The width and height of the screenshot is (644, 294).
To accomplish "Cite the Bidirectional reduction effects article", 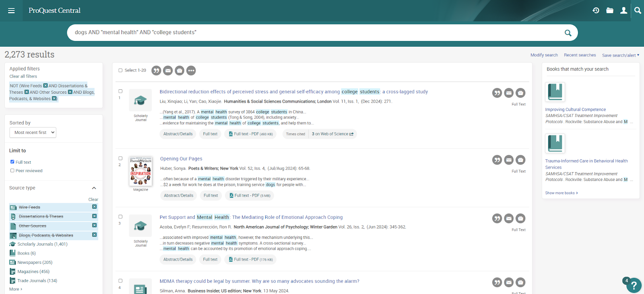I will (497, 93).
